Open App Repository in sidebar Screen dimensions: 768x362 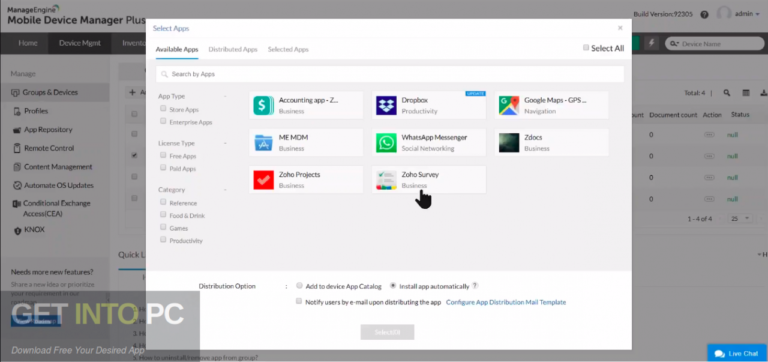48,130
